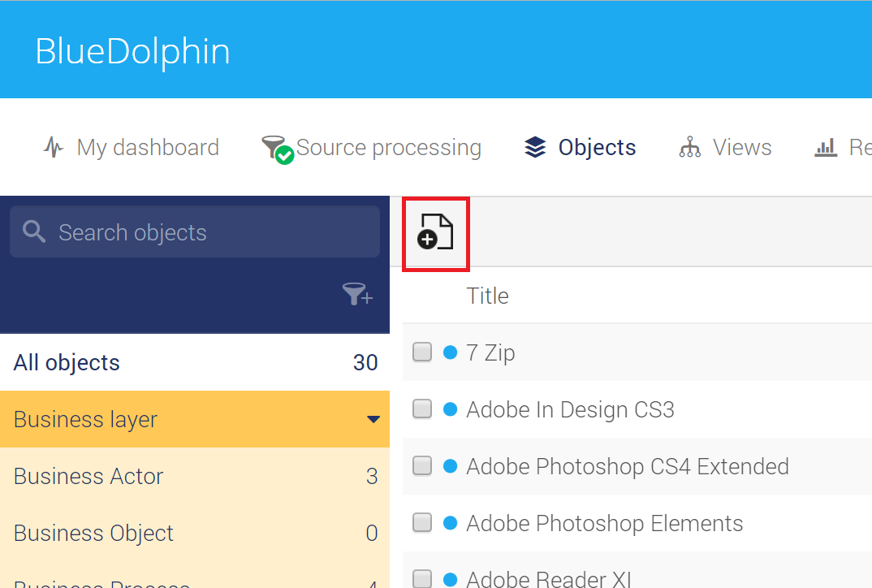
Task: Click the Source processing funnel icon
Action: coord(278,149)
